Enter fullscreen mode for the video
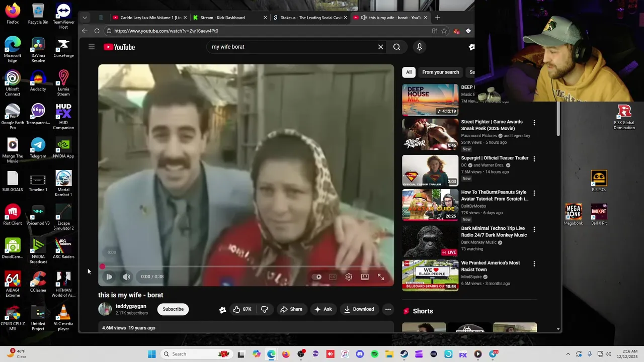Screen dimensions: 644x362 pyautogui.click(x=381, y=277)
